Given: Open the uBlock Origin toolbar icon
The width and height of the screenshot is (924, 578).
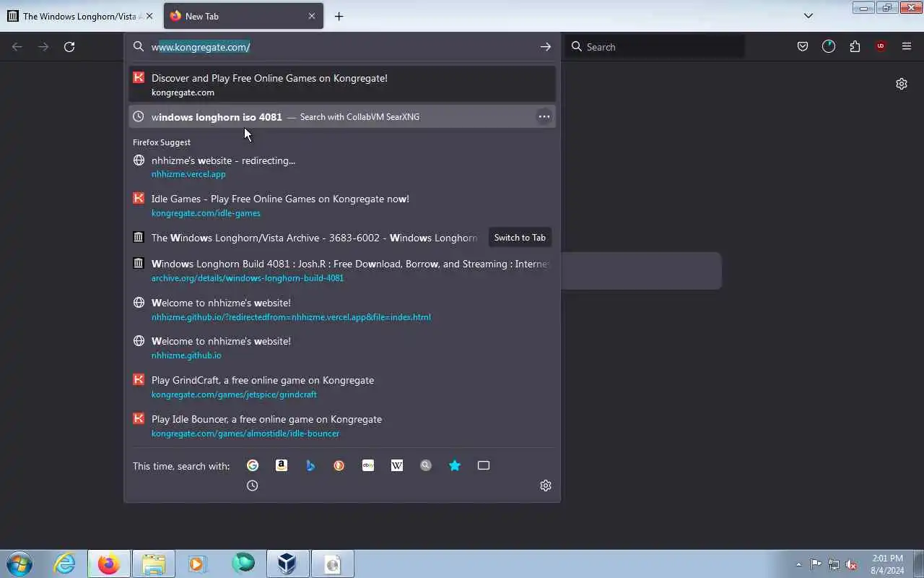Looking at the screenshot, I should coord(881,47).
